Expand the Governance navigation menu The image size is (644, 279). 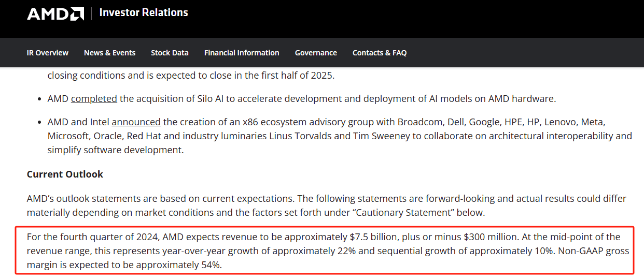pos(316,53)
